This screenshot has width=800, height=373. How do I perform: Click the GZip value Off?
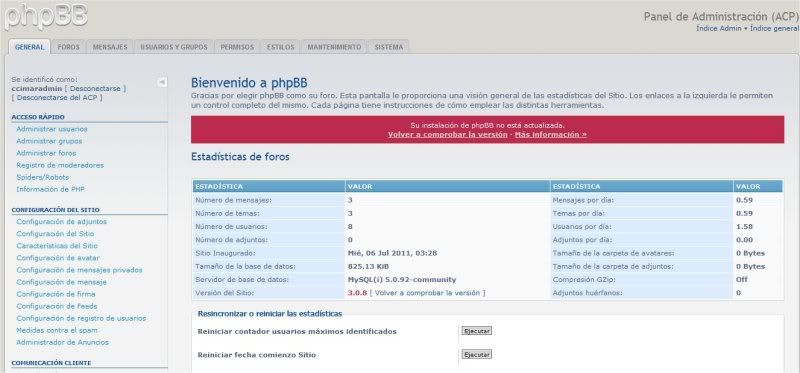point(741,280)
